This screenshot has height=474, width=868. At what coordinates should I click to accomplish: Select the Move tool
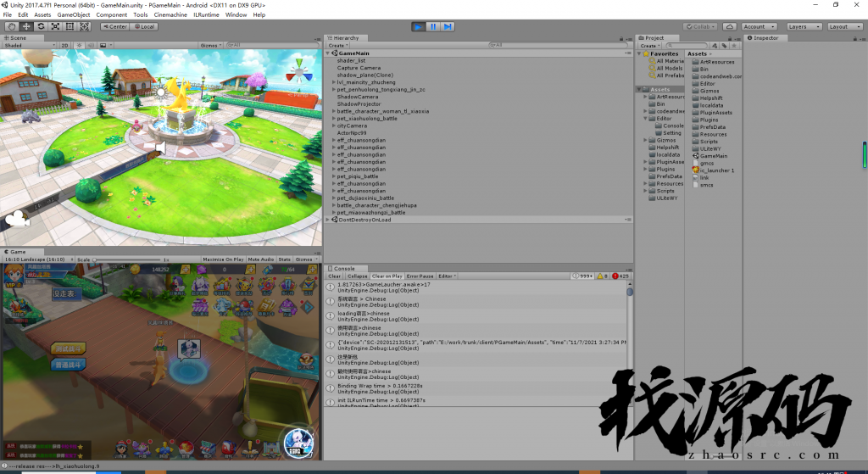click(x=26, y=26)
